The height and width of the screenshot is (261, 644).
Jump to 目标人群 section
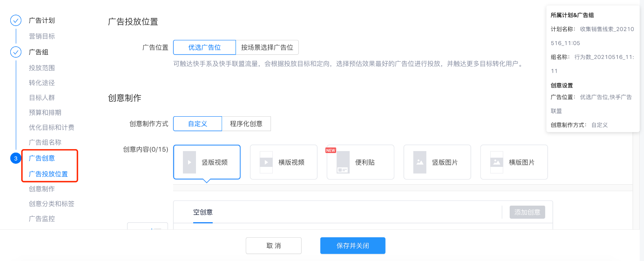[x=42, y=98]
